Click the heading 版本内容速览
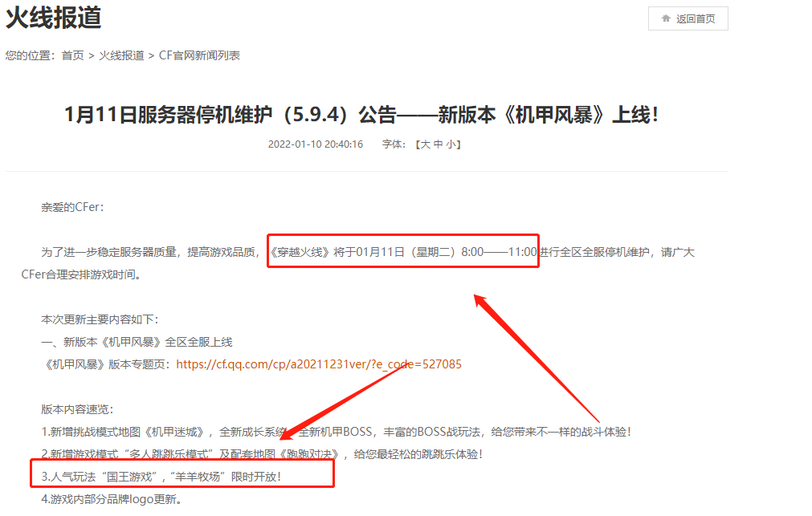This screenshot has width=812, height=516. tap(77, 409)
